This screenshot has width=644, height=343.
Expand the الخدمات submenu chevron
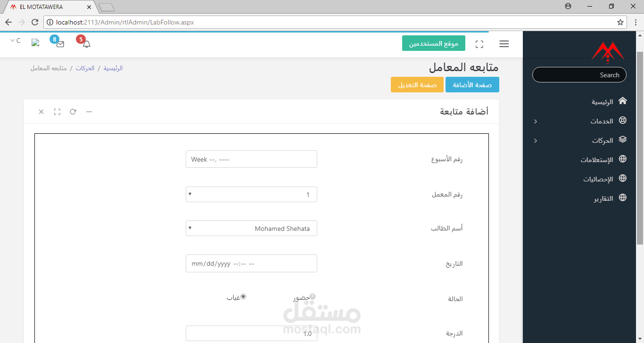(535, 122)
